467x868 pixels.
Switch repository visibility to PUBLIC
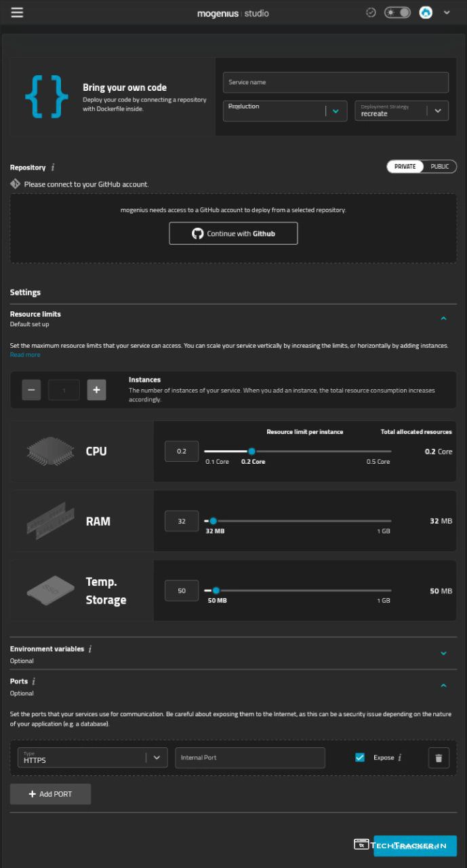pyautogui.click(x=440, y=167)
